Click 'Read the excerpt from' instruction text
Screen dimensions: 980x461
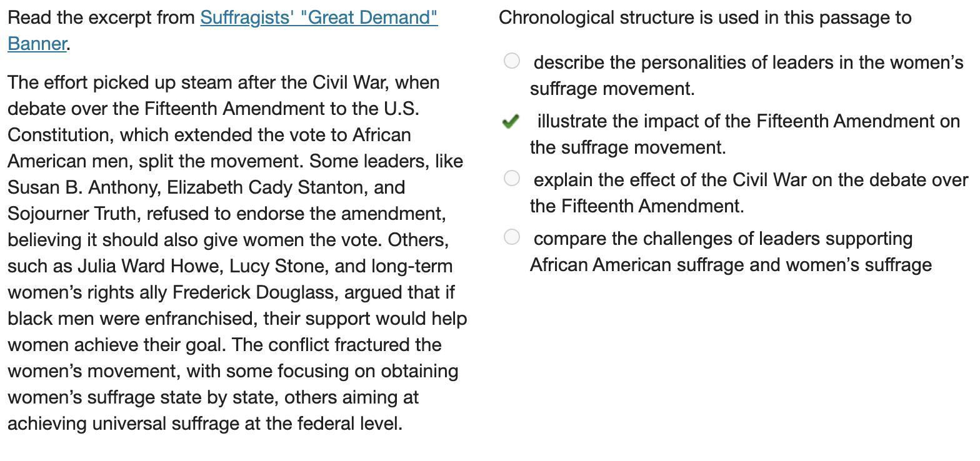point(101,17)
